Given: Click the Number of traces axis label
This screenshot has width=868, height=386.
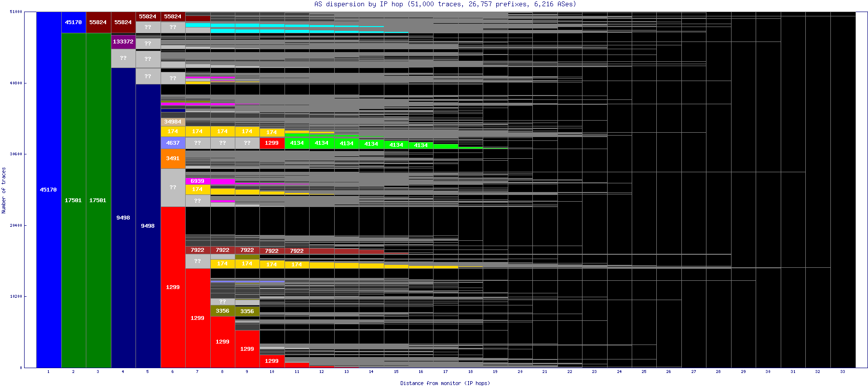Looking at the screenshot, I should [4, 190].
